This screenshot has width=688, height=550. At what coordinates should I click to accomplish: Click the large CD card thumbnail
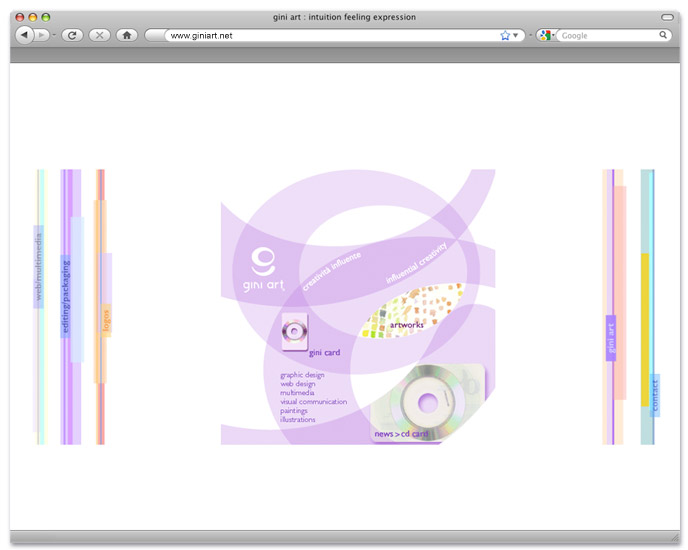pos(428,400)
